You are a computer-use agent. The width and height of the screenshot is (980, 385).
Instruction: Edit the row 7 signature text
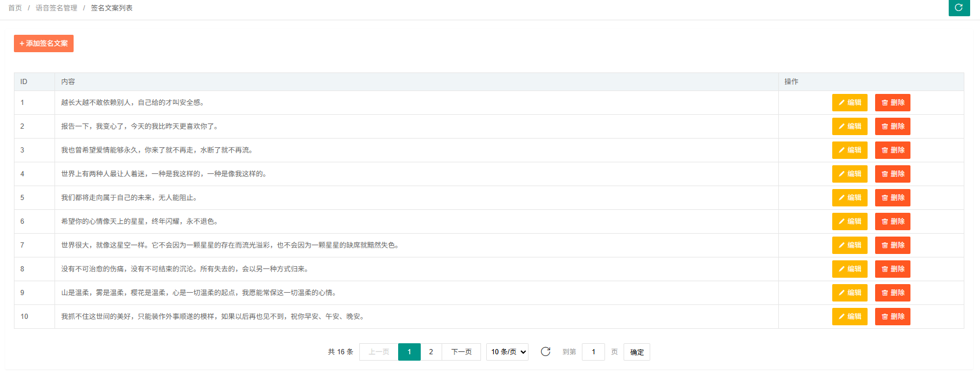coord(849,245)
